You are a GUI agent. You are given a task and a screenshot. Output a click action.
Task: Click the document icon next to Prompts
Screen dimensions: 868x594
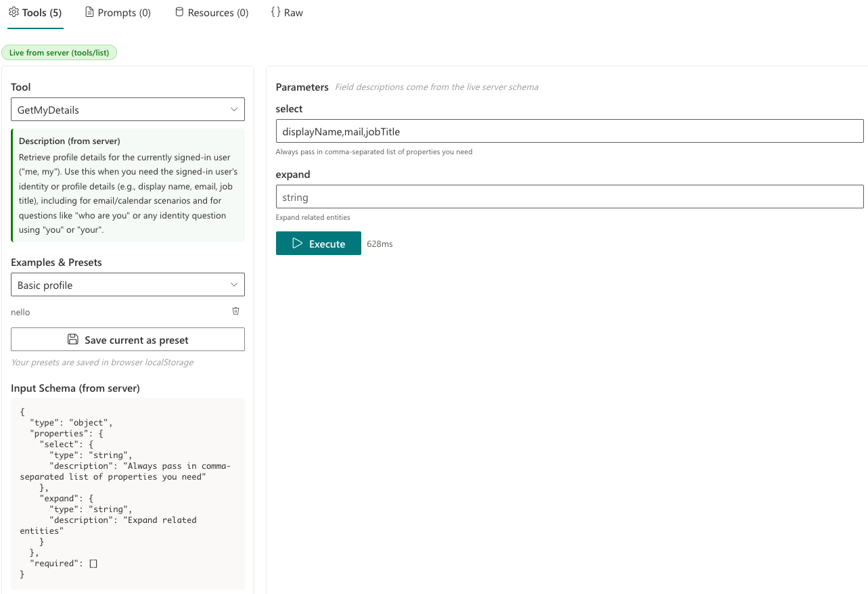[88, 12]
